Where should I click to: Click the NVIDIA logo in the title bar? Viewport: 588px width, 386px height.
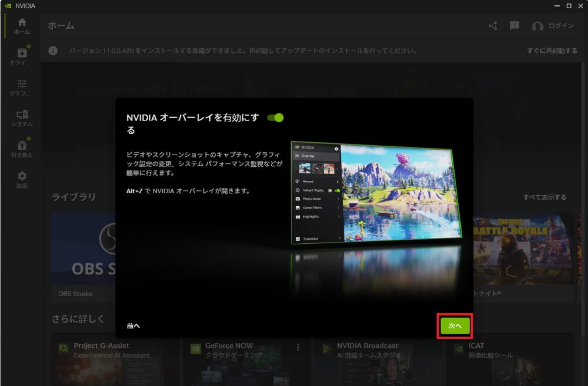6,5
